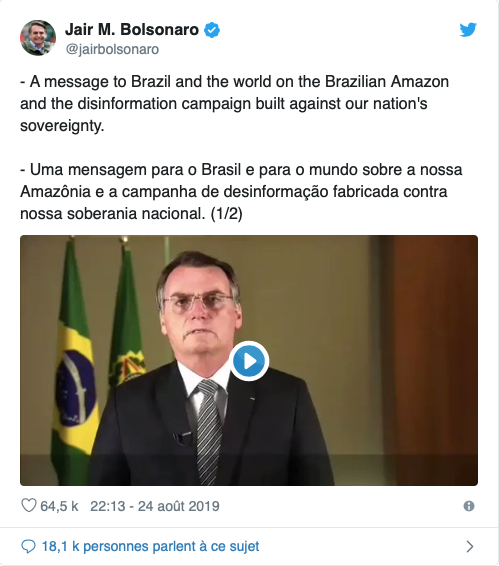Image resolution: width=499 pixels, height=566 pixels.
Task: Click the speaker's striped tie in video
Action: tap(208, 431)
